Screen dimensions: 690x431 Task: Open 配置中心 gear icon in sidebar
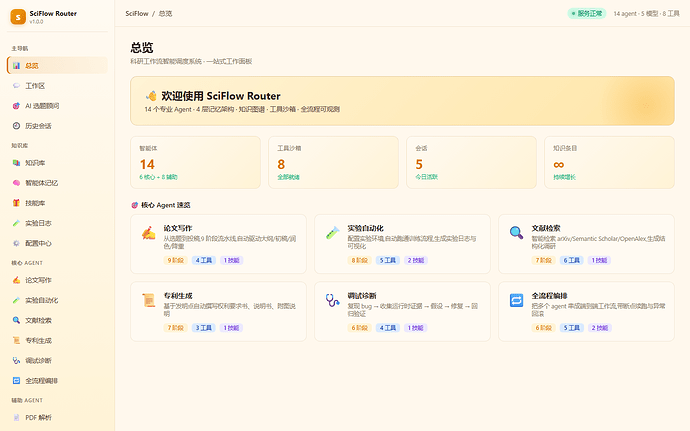tap(16, 243)
